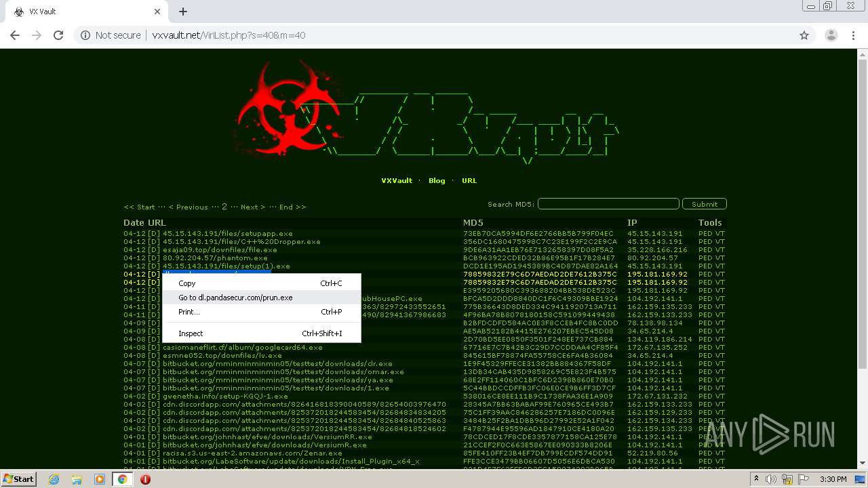The height and width of the screenshot is (488, 868).
Task: Open the Chrome profile avatar icon
Action: point(831,35)
